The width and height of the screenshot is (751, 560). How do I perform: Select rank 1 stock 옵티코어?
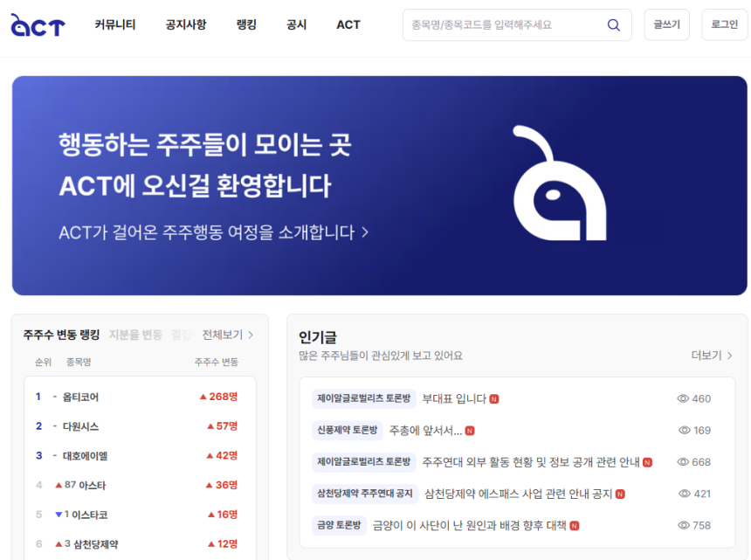pos(80,398)
